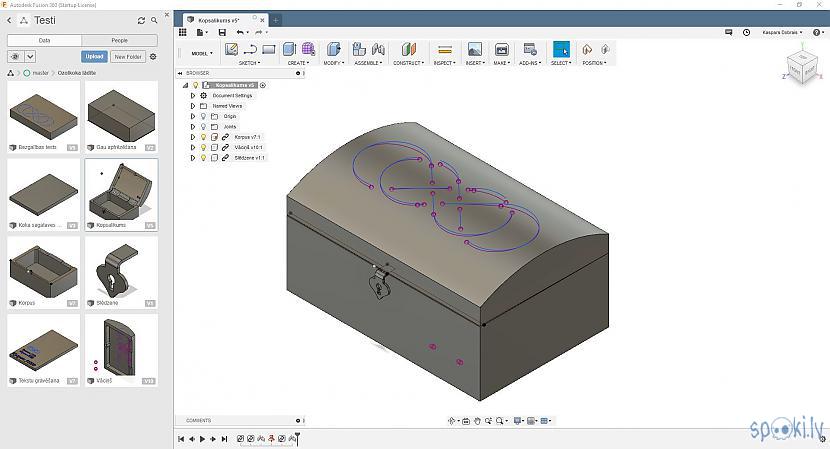Jump to the timeline beginning
The width and height of the screenshot is (830, 449).
pyautogui.click(x=181, y=439)
